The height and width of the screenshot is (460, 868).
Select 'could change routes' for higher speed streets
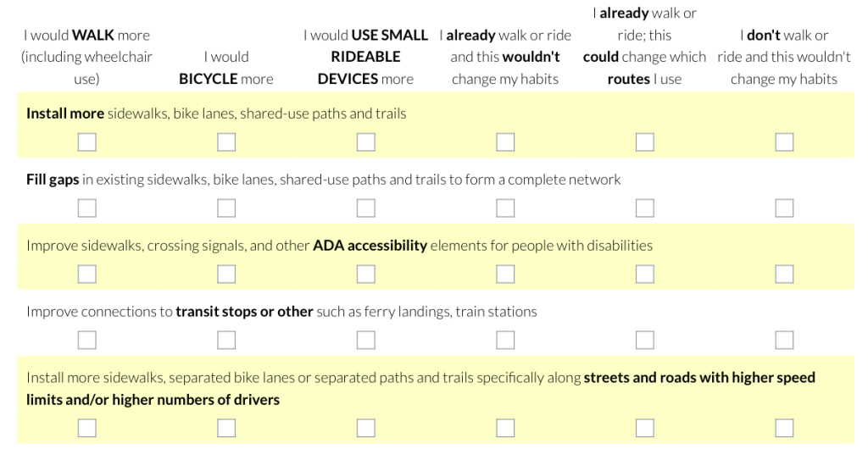point(645,428)
